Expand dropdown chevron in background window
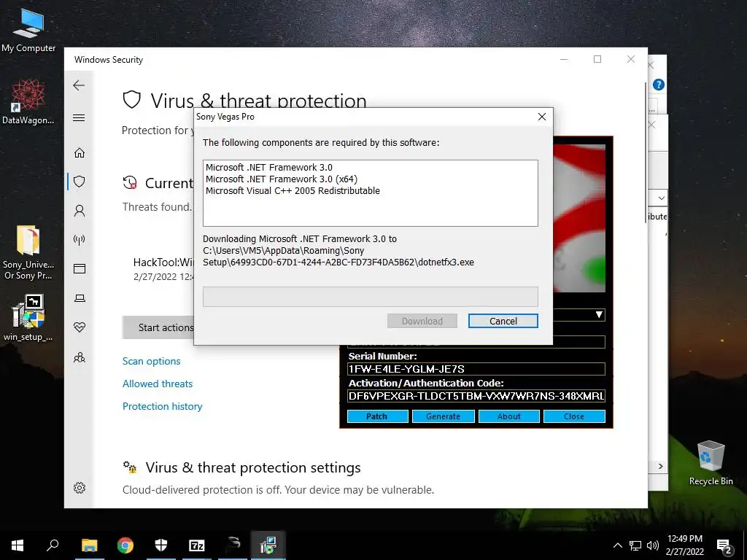The height and width of the screenshot is (560, 747). (x=661, y=198)
